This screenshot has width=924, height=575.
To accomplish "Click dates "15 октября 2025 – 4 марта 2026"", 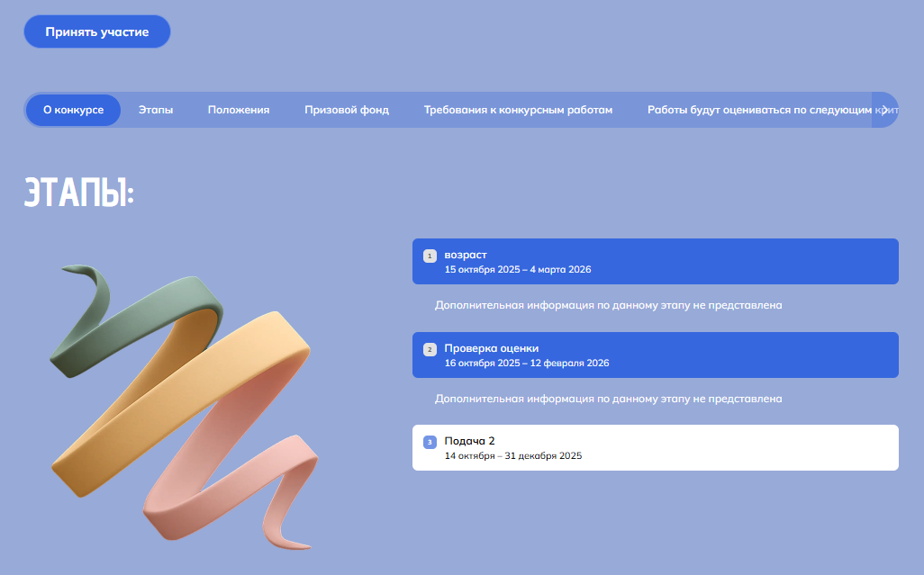I will (x=518, y=270).
